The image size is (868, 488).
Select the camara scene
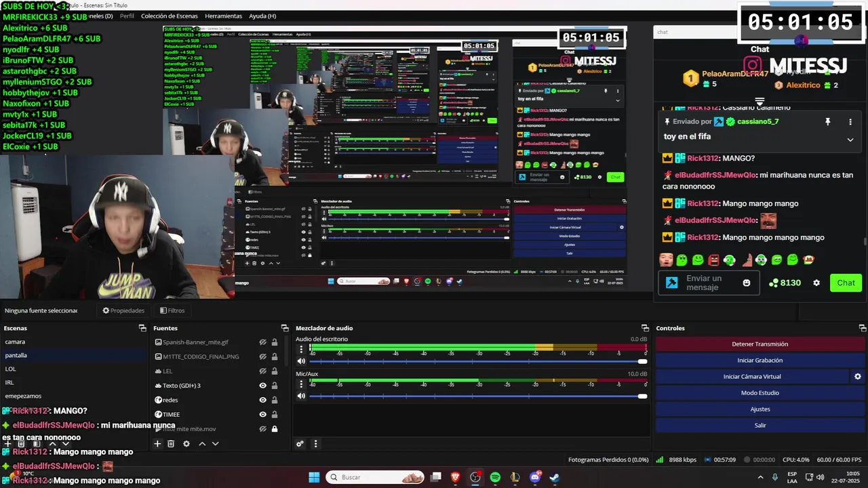[73, 342]
